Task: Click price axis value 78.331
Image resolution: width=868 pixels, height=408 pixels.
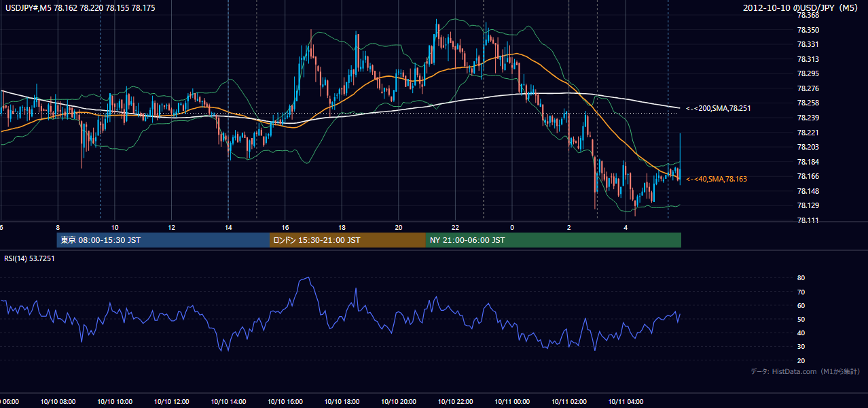Action: pyautogui.click(x=808, y=44)
